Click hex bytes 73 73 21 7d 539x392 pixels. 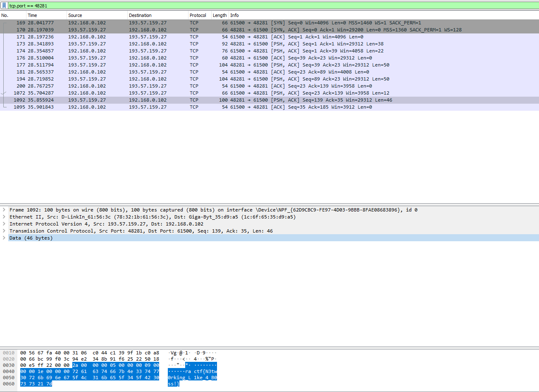click(x=36, y=384)
